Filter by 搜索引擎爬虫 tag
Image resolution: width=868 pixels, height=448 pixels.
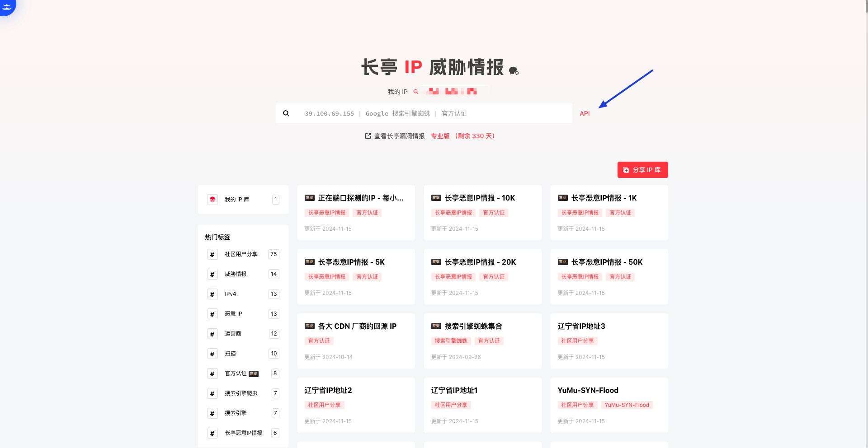point(241,393)
